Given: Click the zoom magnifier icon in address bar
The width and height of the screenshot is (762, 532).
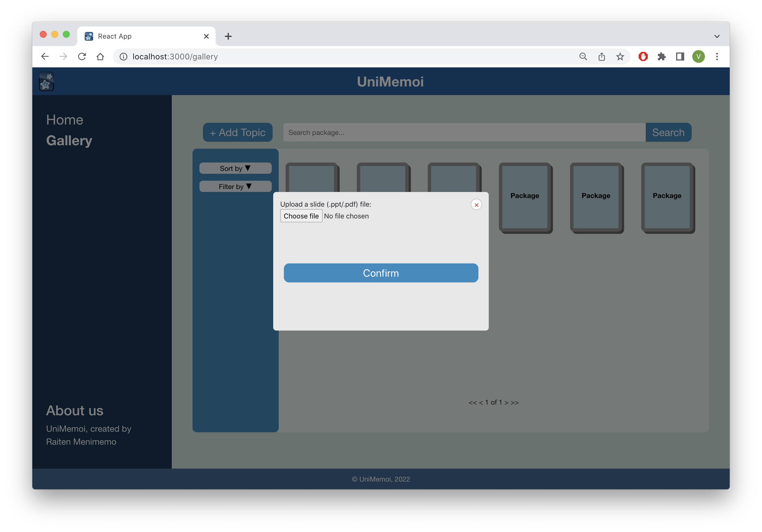Looking at the screenshot, I should pyautogui.click(x=583, y=56).
